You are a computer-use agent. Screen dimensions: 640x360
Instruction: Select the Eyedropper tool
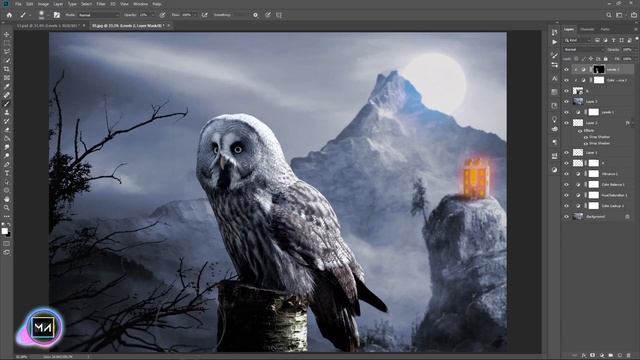click(7, 87)
